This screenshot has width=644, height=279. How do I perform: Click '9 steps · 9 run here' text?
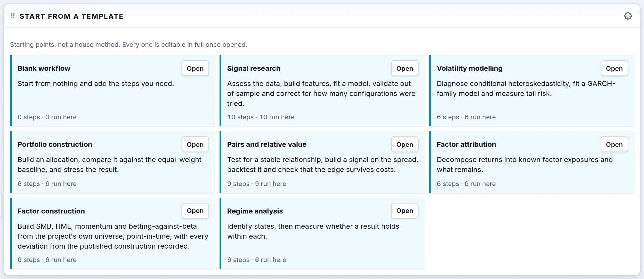257,184
